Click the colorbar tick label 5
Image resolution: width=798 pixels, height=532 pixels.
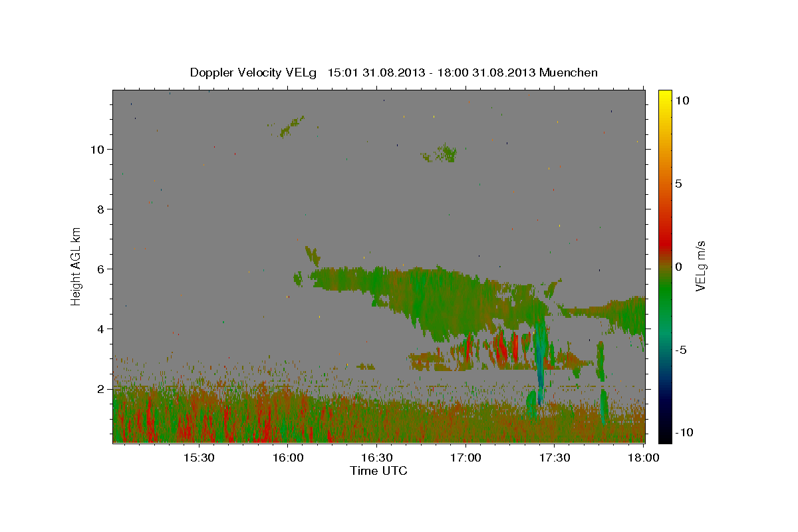coord(678,184)
